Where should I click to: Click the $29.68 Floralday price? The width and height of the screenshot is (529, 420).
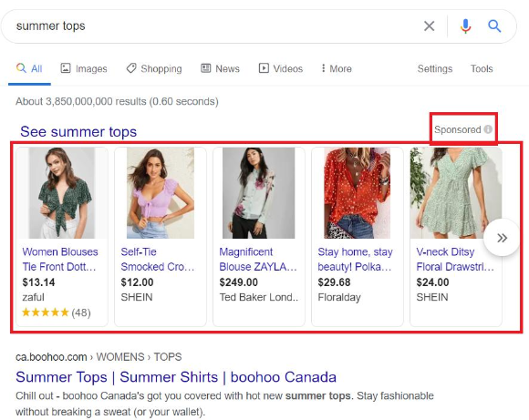click(334, 282)
